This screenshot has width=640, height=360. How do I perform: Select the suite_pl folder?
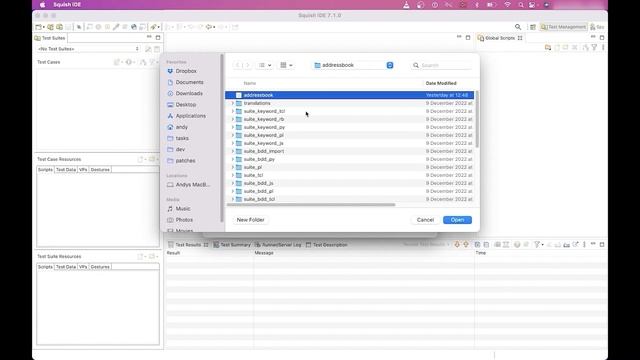point(349,167)
